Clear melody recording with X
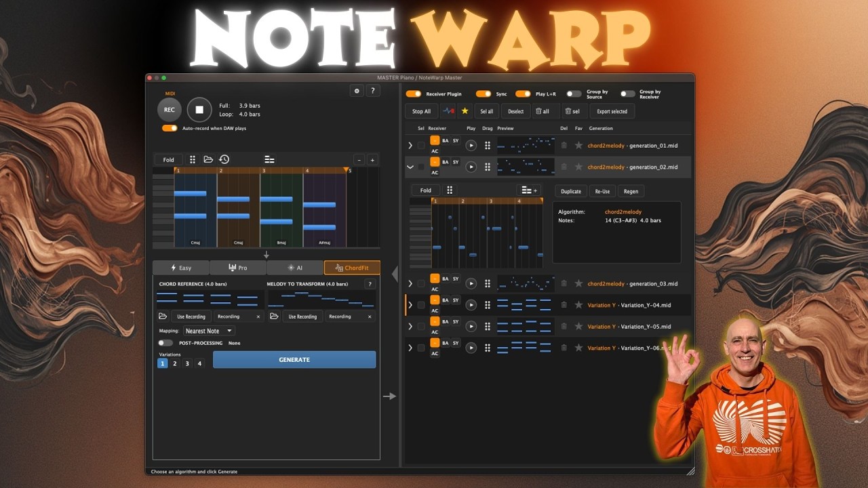The height and width of the screenshot is (488, 868). [x=370, y=317]
